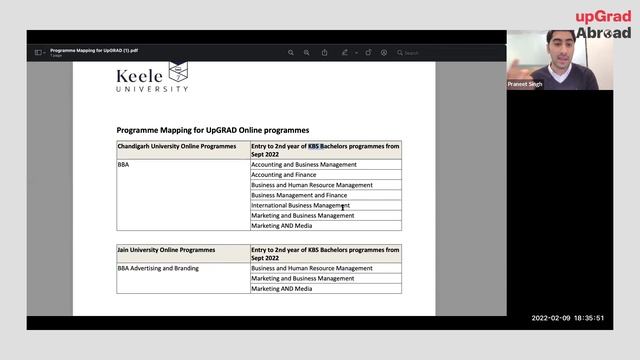Click 'Business and Human Resource Management' in first table
The width and height of the screenshot is (640, 360).
(x=326, y=185)
